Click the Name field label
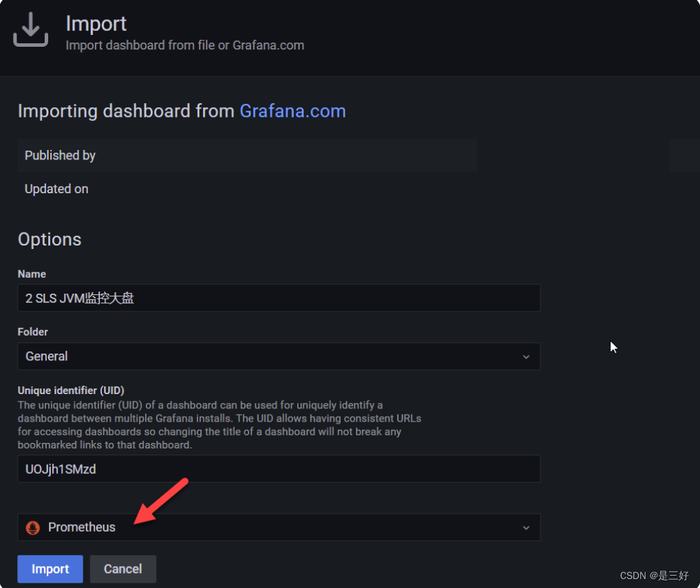This screenshot has height=588, width=700. point(32,274)
